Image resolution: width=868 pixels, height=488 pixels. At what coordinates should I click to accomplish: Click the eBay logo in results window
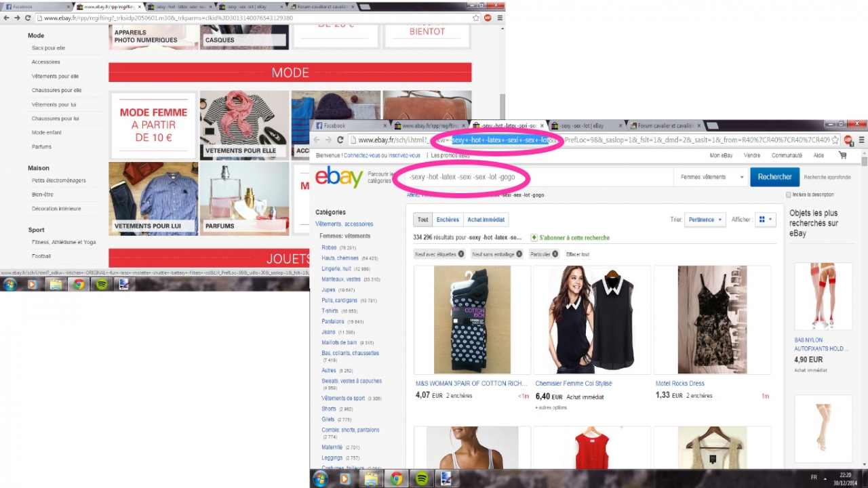coord(339,178)
